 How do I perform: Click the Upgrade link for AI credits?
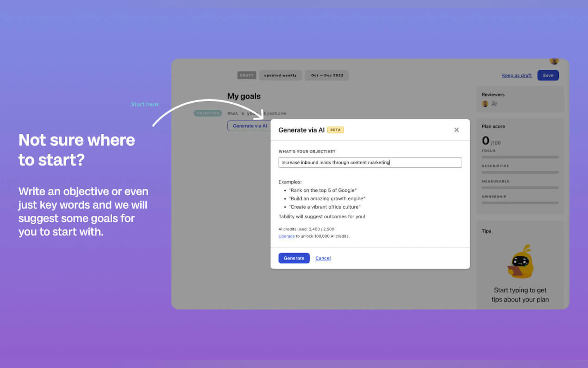[x=286, y=236]
